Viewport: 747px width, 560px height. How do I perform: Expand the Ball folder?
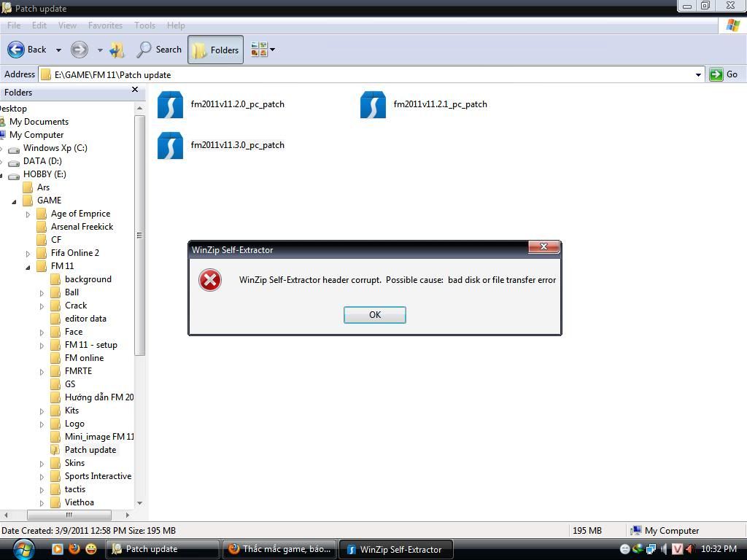point(42,293)
